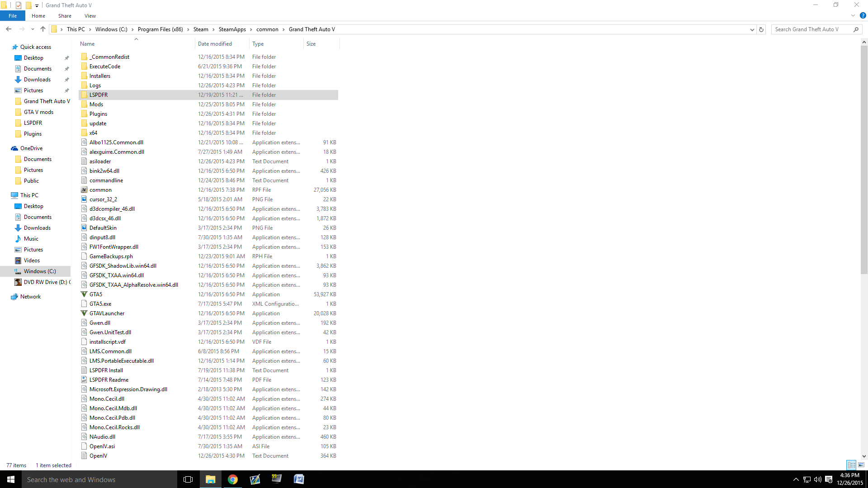Click the file list vertical scrollbar thumb
The image size is (868, 488).
pyautogui.click(x=864, y=159)
